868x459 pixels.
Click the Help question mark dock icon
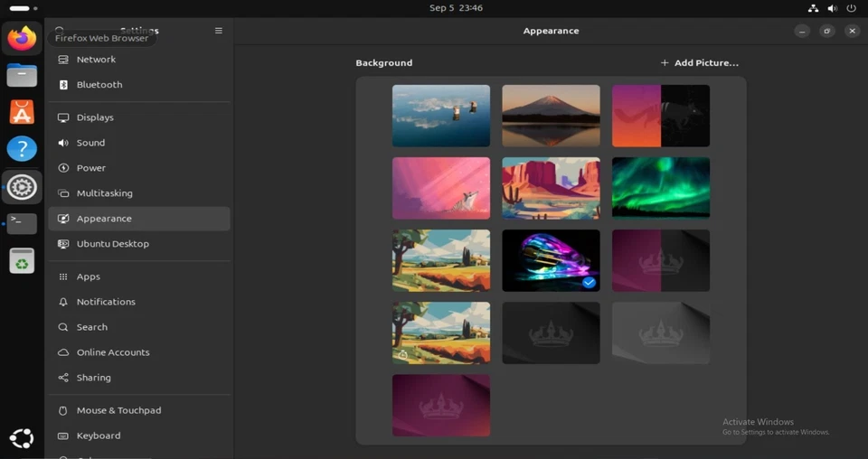(22, 149)
